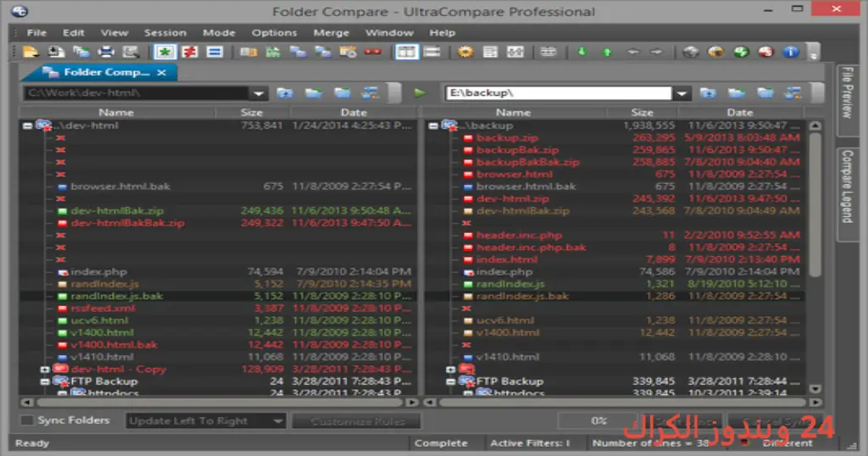Click the left pane options icon beside folder buttons
Screen dimensions: 868x456
click(370, 93)
